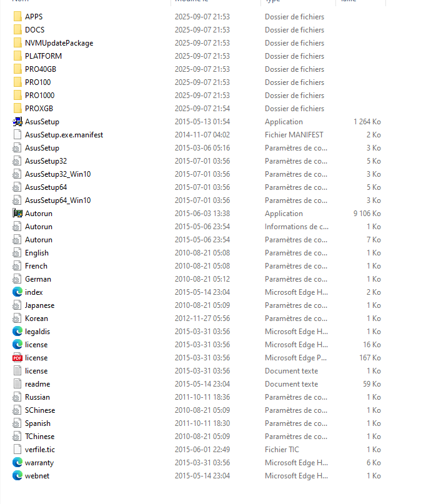Select the PRO1000 folder icon

point(17,96)
